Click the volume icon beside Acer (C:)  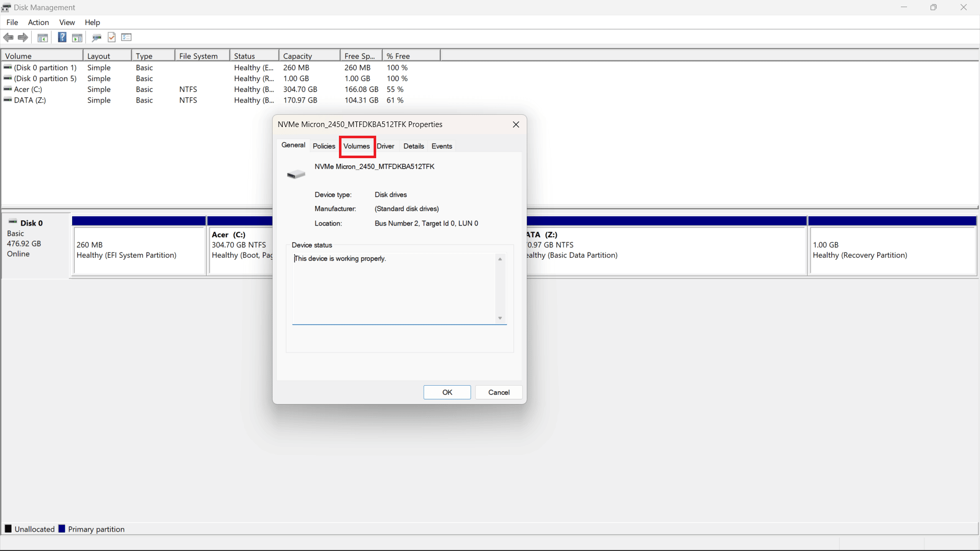point(8,89)
